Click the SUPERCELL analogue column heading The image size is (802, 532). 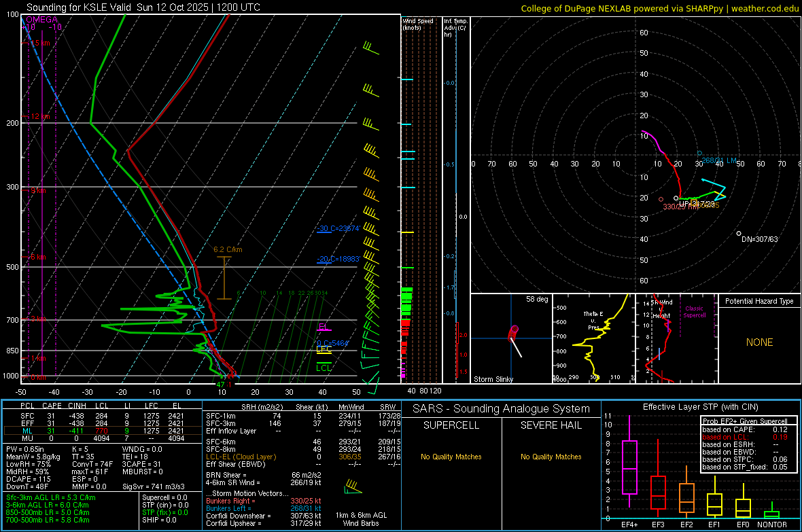[x=451, y=425]
